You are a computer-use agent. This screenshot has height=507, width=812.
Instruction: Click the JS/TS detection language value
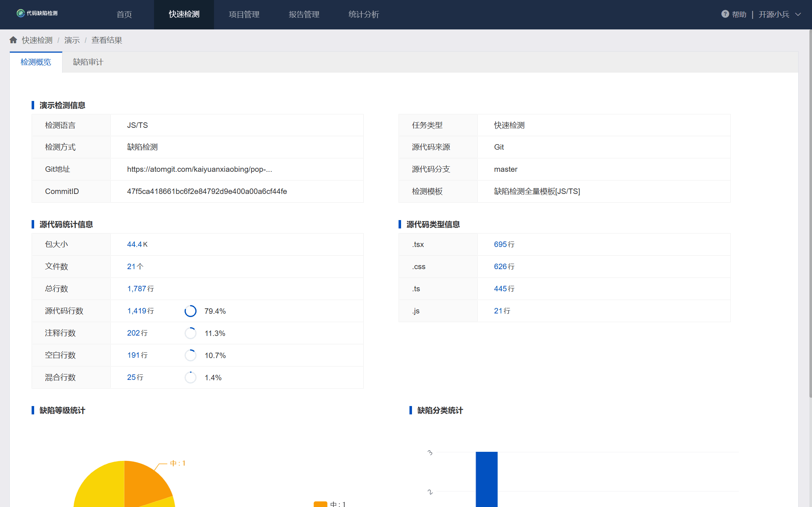pos(137,125)
